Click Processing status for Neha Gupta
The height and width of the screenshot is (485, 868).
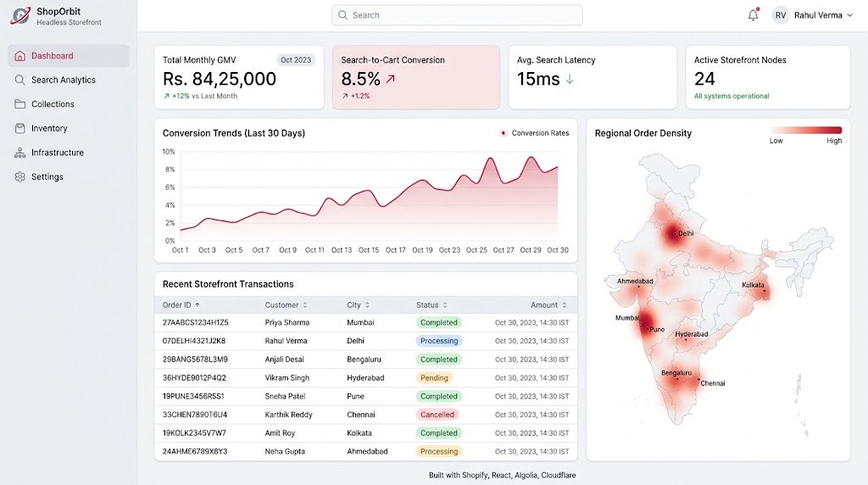(439, 451)
